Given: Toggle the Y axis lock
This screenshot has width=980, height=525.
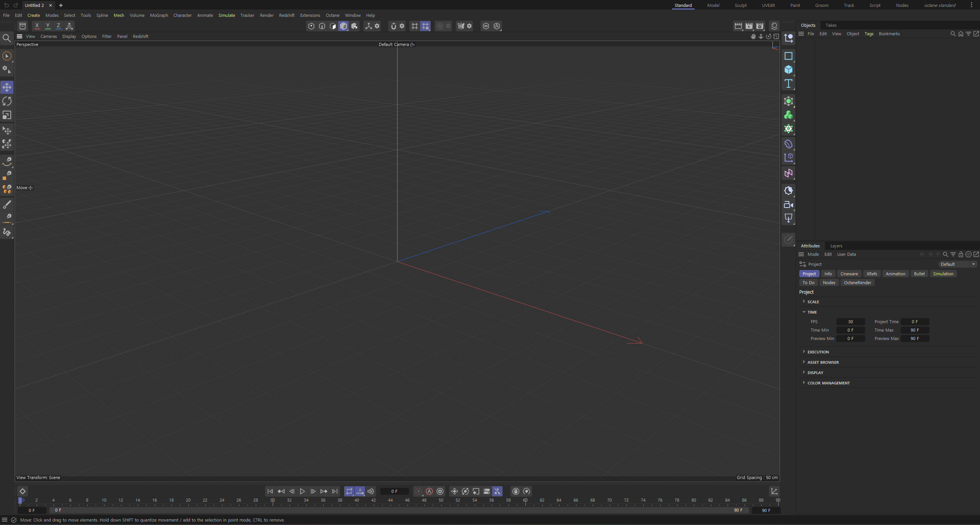Looking at the screenshot, I should click(x=47, y=26).
